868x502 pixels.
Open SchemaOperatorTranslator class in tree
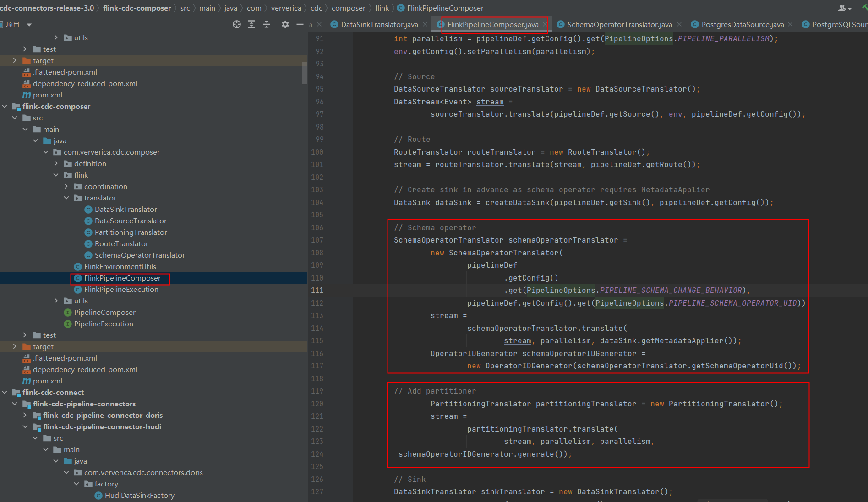tap(140, 255)
